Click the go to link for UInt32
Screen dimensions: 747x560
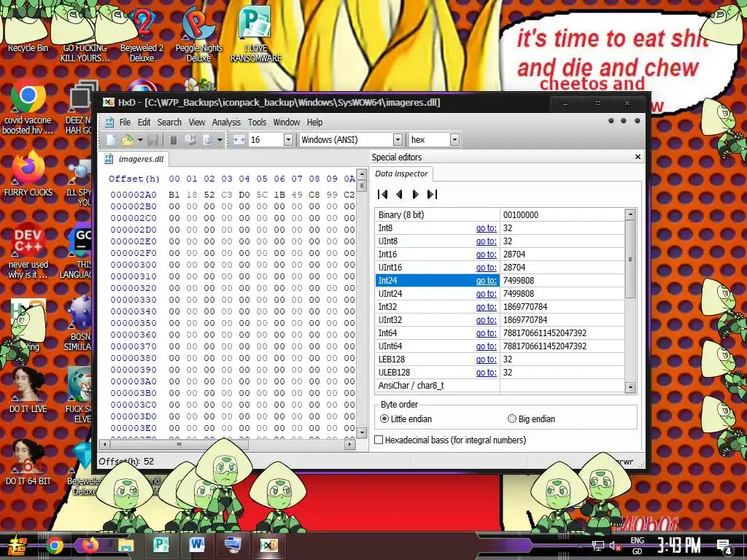pyautogui.click(x=486, y=320)
